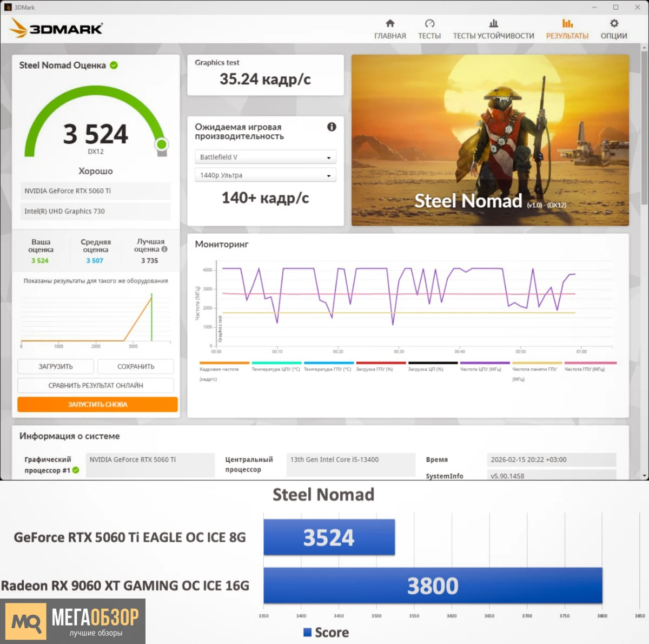Click info icon beside best score
The width and height of the screenshot is (649, 644).
coord(164,249)
